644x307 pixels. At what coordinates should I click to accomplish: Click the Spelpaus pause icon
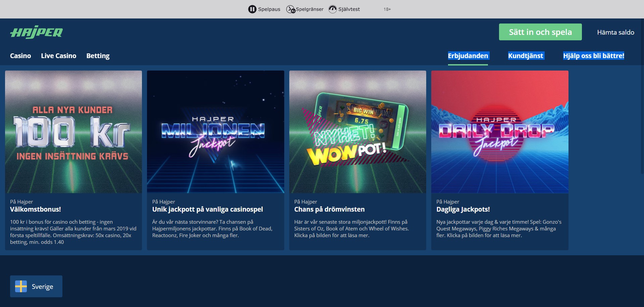click(252, 9)
